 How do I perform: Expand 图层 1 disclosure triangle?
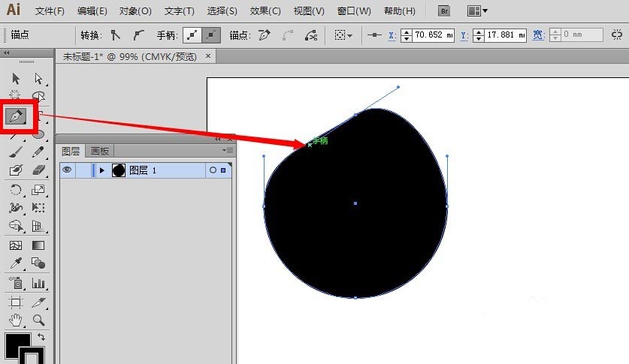[x=102, y=170]
